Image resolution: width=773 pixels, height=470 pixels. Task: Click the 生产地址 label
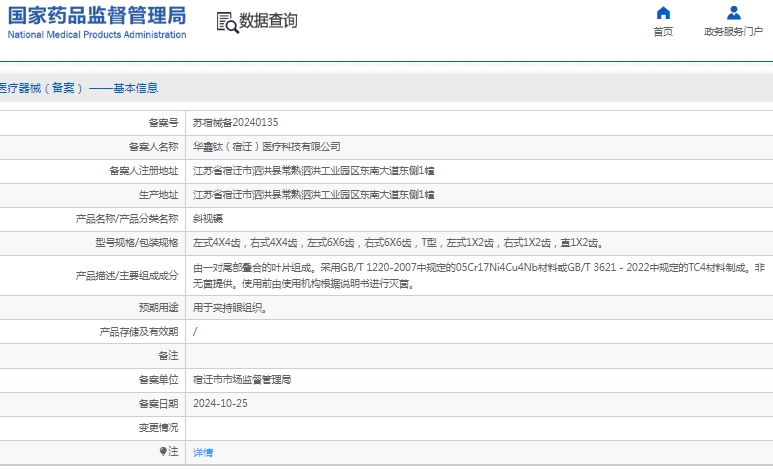pos(158,195)
